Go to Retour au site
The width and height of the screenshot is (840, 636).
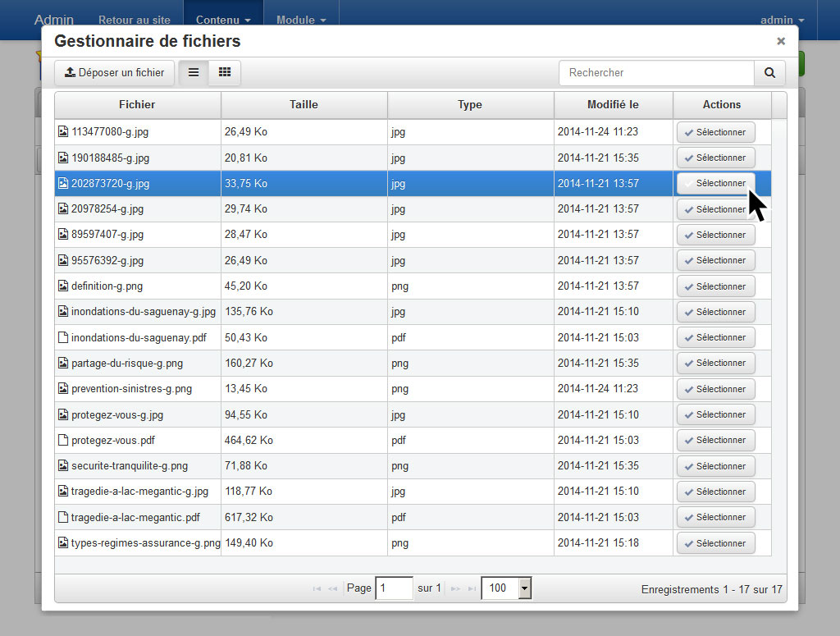[135, 20]
